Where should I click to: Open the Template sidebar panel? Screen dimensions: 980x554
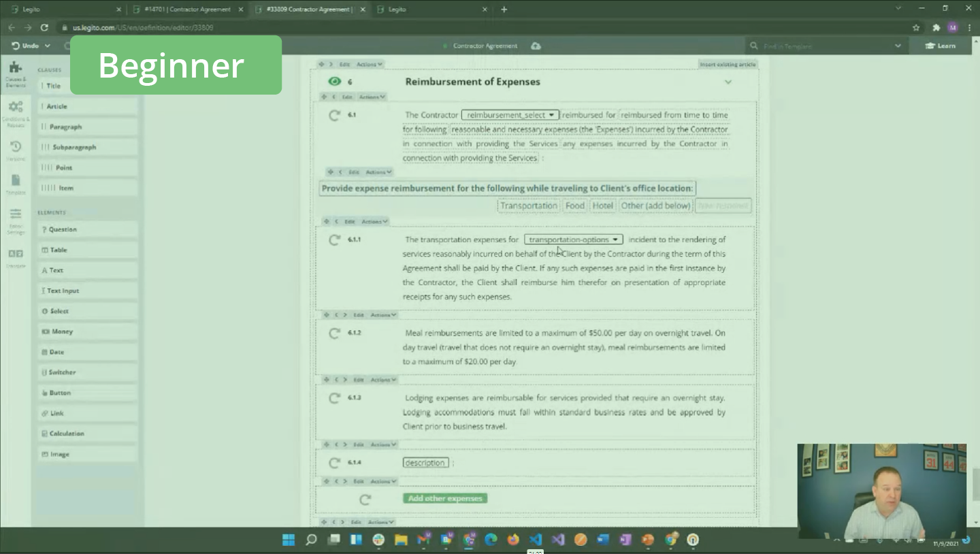[x=15, y=184]
